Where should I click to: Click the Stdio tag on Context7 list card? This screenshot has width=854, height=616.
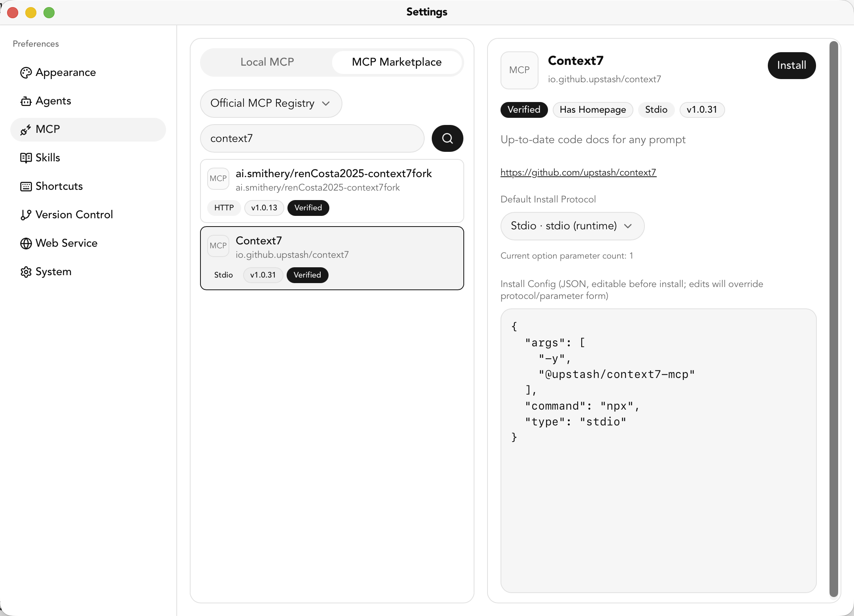[223, 275]
